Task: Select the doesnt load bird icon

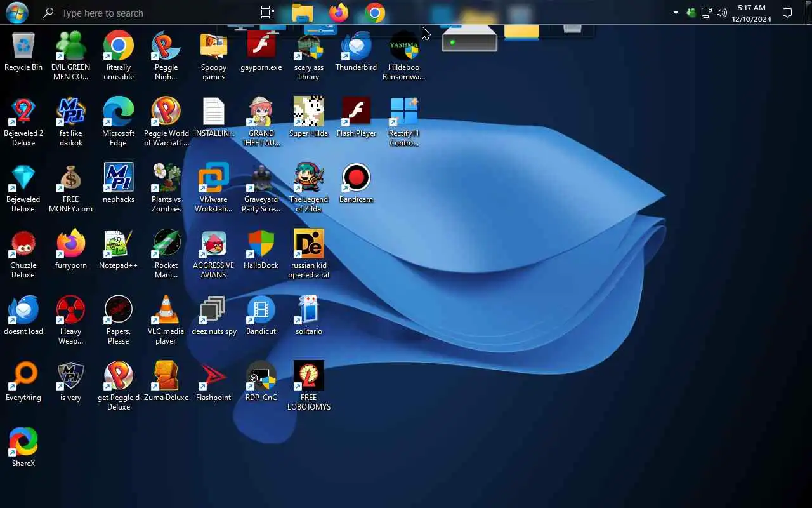Action: pos(23,316)
